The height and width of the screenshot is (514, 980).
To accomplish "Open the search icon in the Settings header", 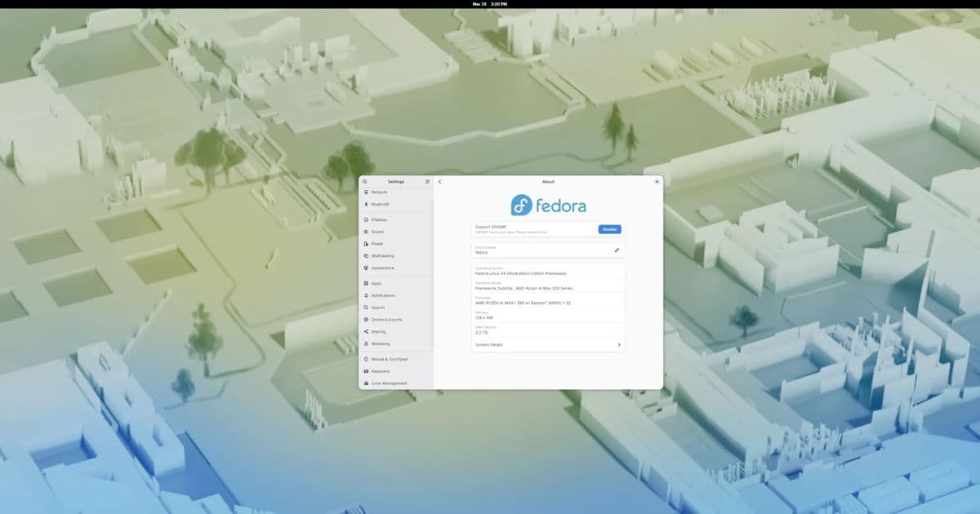I will coord(364,181).
